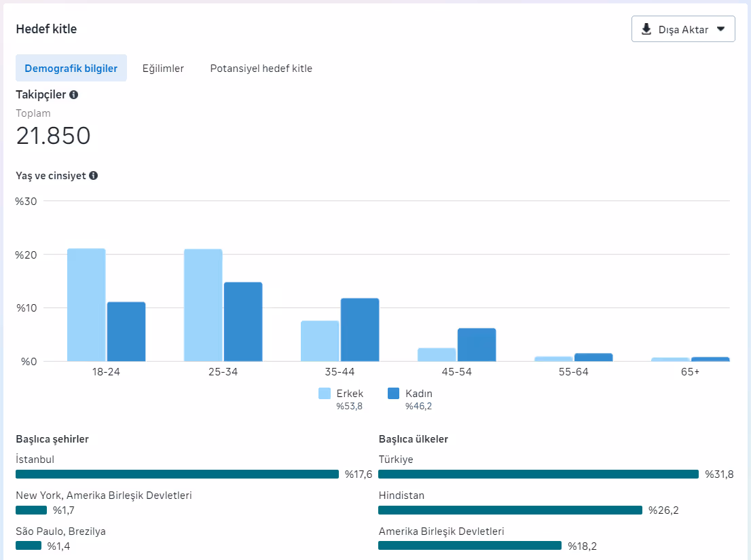The image size is (751, 560).
Task: Click the Toplam label
Action: [33, 113]
